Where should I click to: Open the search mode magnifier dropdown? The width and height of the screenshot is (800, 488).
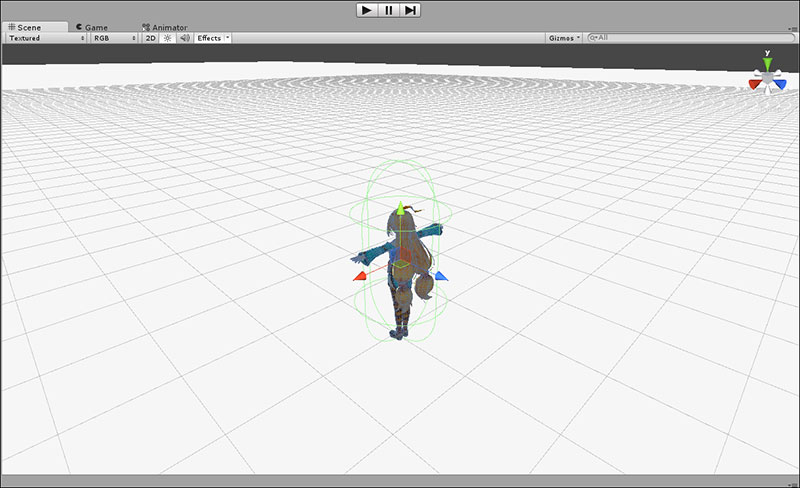tap(592, 38)
